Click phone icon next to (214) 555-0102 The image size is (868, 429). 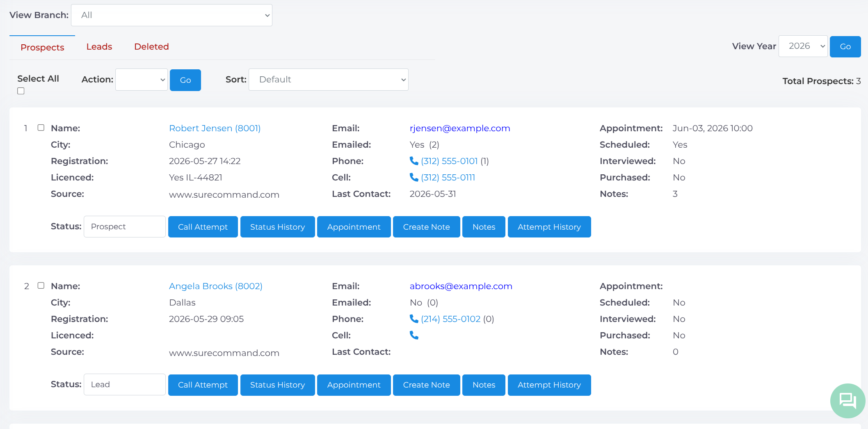(414, 319)
